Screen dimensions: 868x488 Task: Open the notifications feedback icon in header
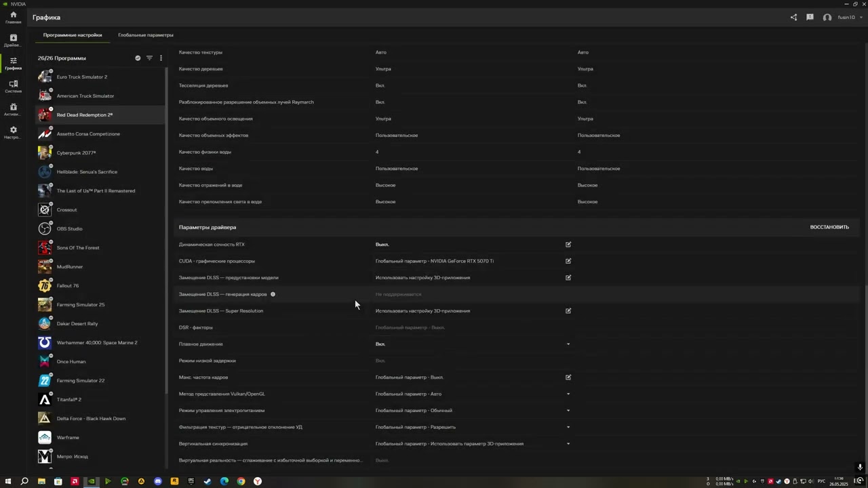810,18
